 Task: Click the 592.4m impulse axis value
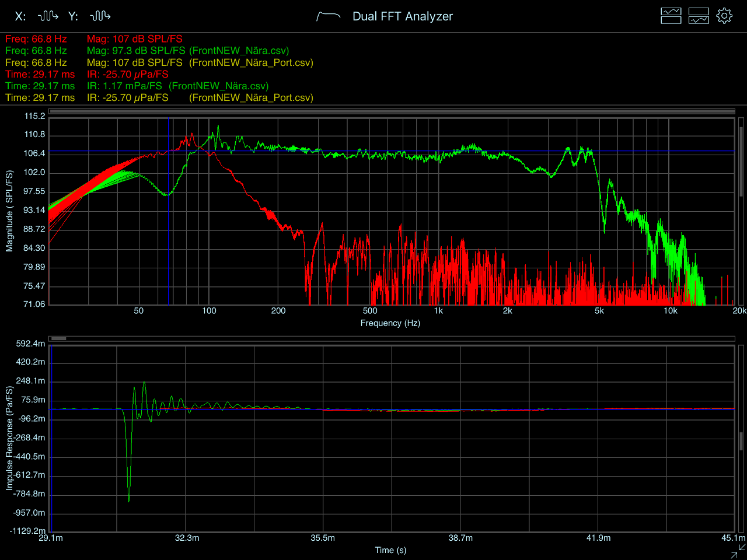(x=30, y=344)
